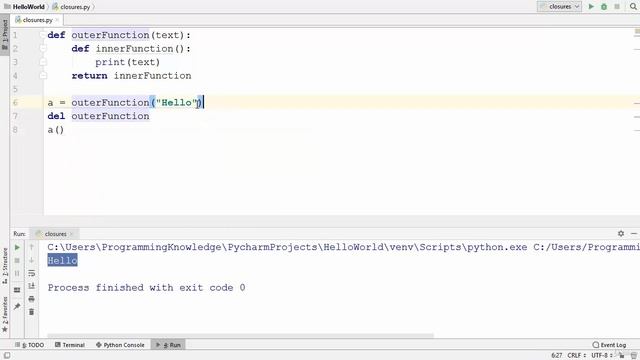Open the TODO tool window
Image resolution: width=640 pixels, height=360 pixels.
pos(30,345)
